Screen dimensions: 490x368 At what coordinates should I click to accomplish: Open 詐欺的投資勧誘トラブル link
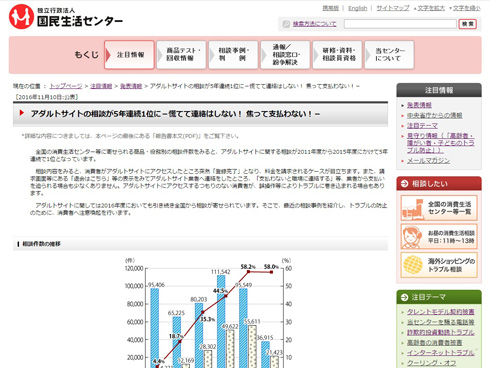440,332
